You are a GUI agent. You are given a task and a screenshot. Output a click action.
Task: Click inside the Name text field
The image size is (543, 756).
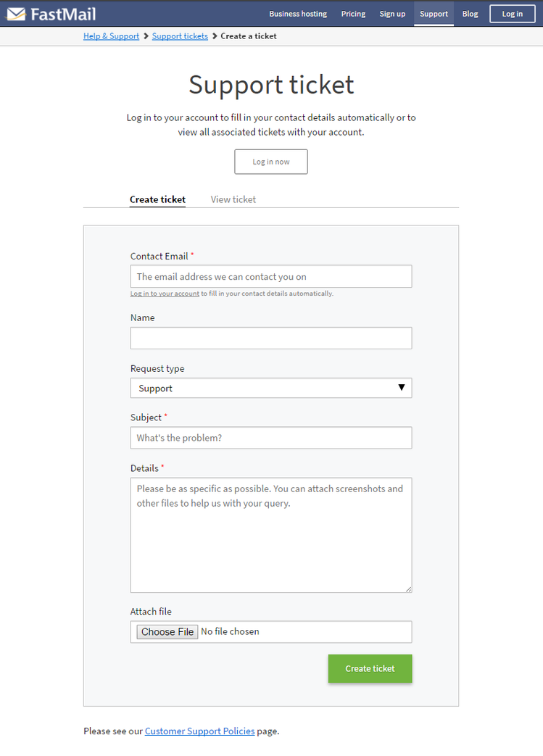click(271, 338)
